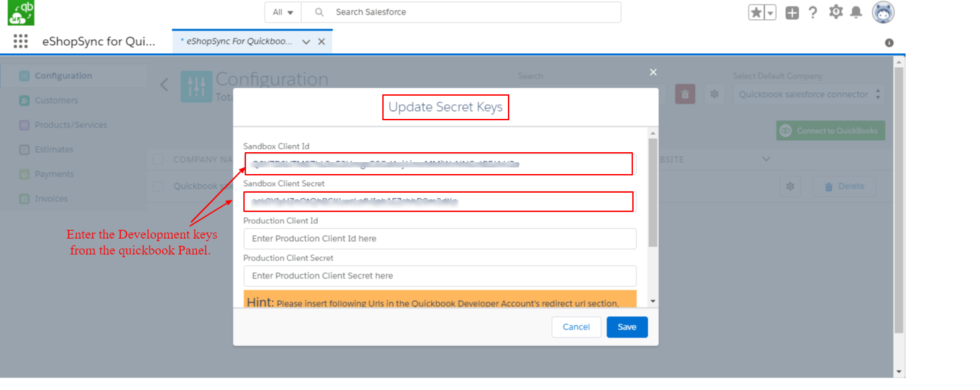
Task: Click the info icon at right
Action: [x=889, y=43]
